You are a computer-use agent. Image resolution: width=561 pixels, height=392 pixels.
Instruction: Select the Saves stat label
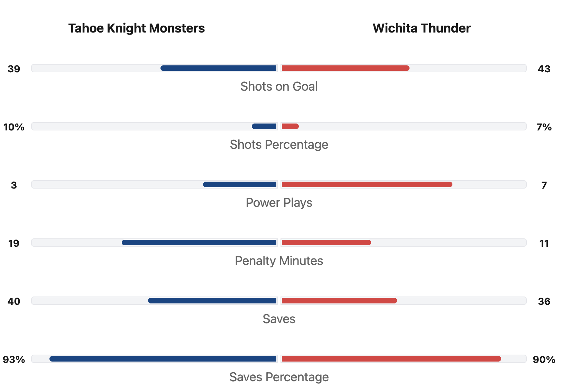coord(279,319)
